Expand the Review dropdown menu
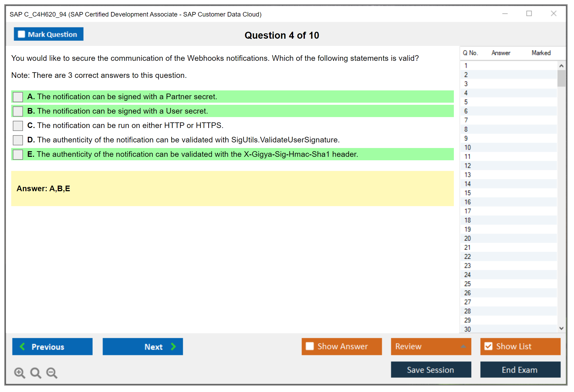The image size is (574, 392). tap(463, 346)
